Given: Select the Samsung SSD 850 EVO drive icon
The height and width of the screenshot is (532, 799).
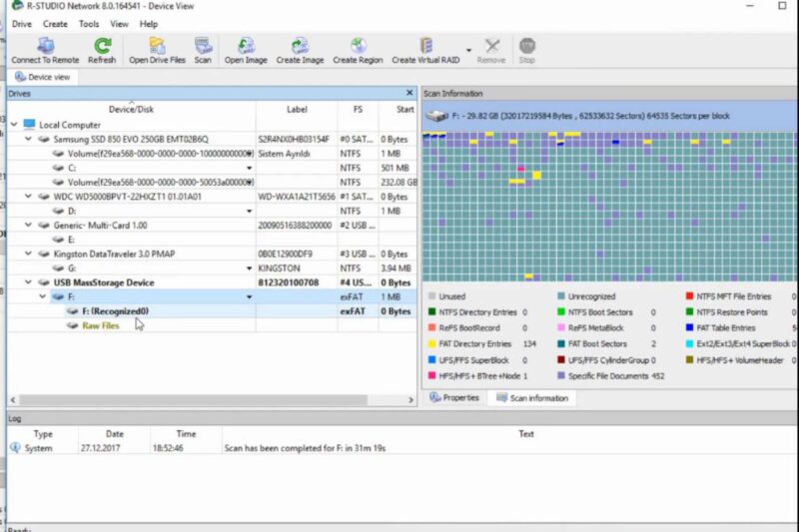Looking at the screenshot, I should (x=44, y=139).
